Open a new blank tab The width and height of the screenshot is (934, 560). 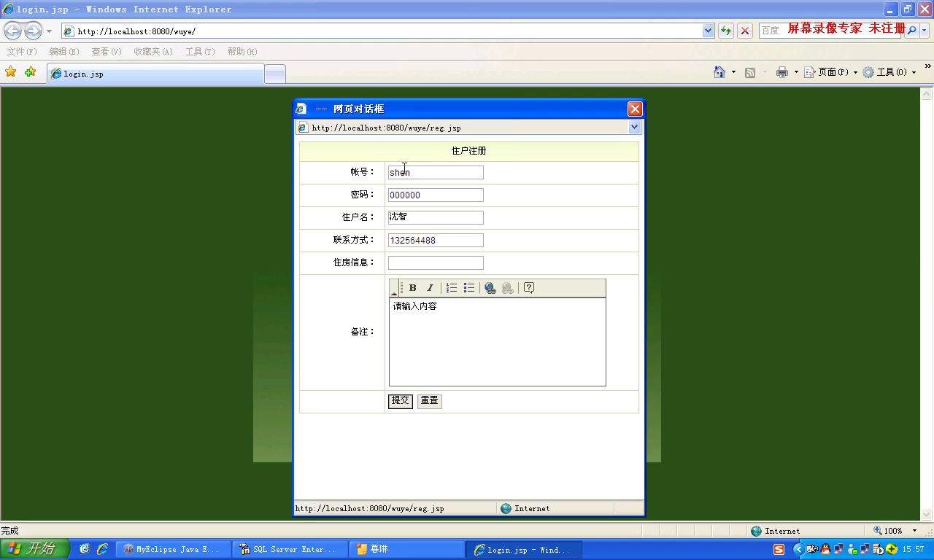tap(274, 74)
